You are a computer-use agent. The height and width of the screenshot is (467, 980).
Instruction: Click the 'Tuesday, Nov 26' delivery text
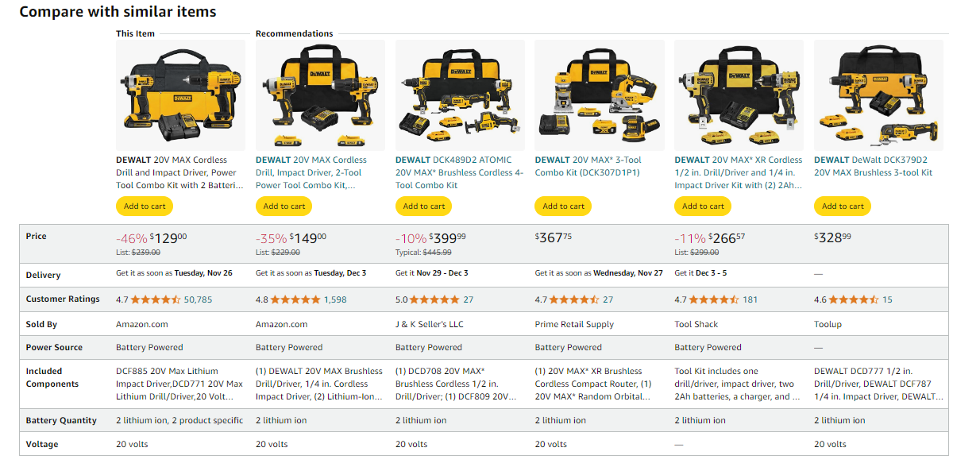pyautogui.click(x=205, y=273)
